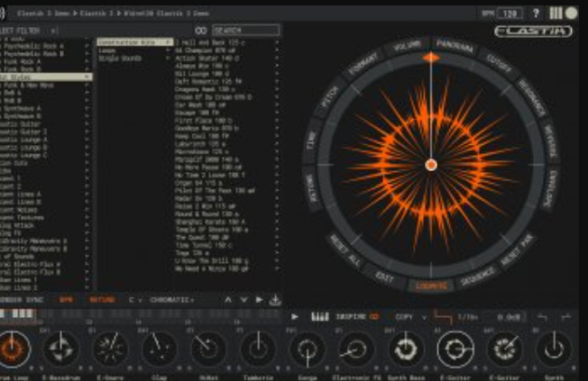This screenshot has width=588, height=381.
Task: Click the ELASTIK logo button
Action: [533, 32]
